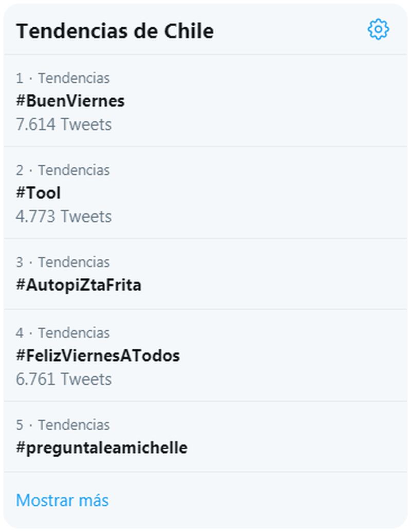Select the fifth trend row, #preguntaleamichelle
The height and width of the screenshot is (532, 411).
click(x=206, y=437)
